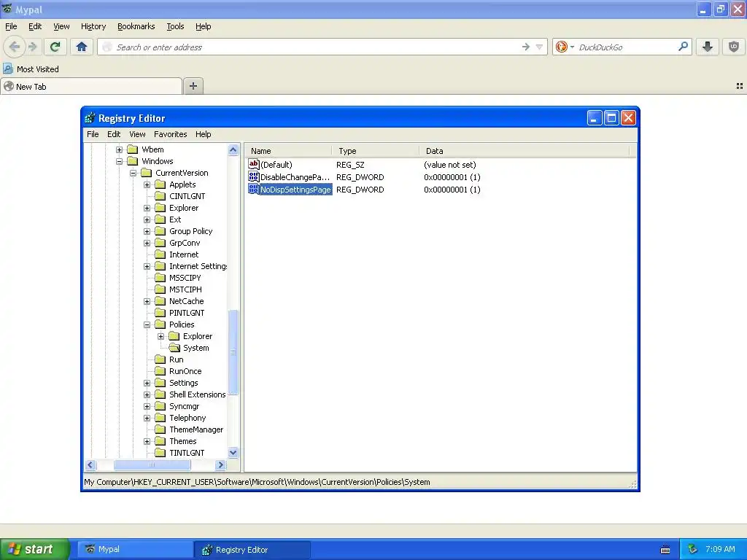
Task: Open Registry Editor Edit menu
Action: coord(113,134)
